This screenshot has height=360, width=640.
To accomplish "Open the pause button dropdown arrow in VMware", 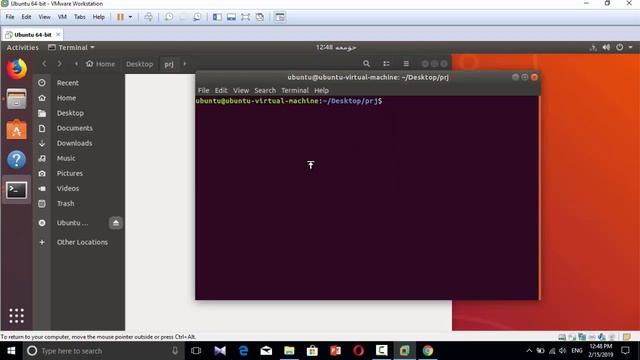I will click(131, 17).
